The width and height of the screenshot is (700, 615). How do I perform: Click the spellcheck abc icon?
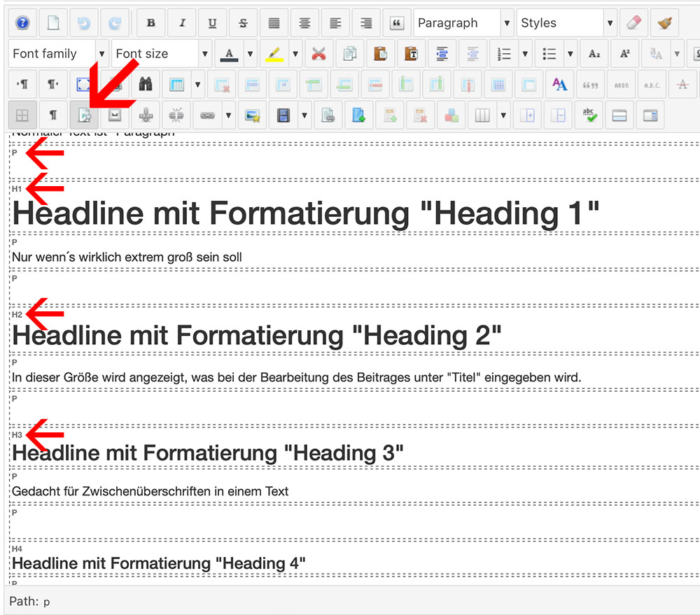pyautogui.click(x=589, y=115)
